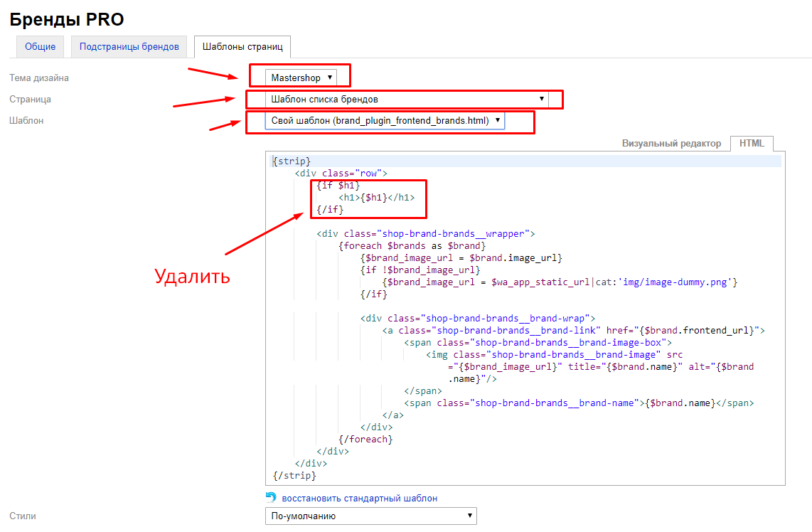The height and width of the screenshot is (532, 812).
Task: Select the HTML editor tab
Action: (752, 143)
